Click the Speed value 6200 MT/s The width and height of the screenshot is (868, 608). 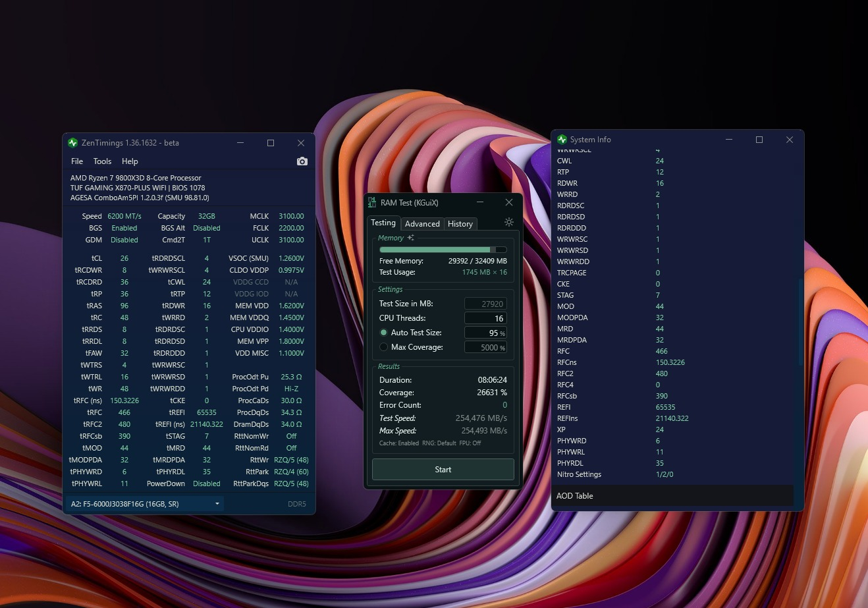click(x=124, y=216)
